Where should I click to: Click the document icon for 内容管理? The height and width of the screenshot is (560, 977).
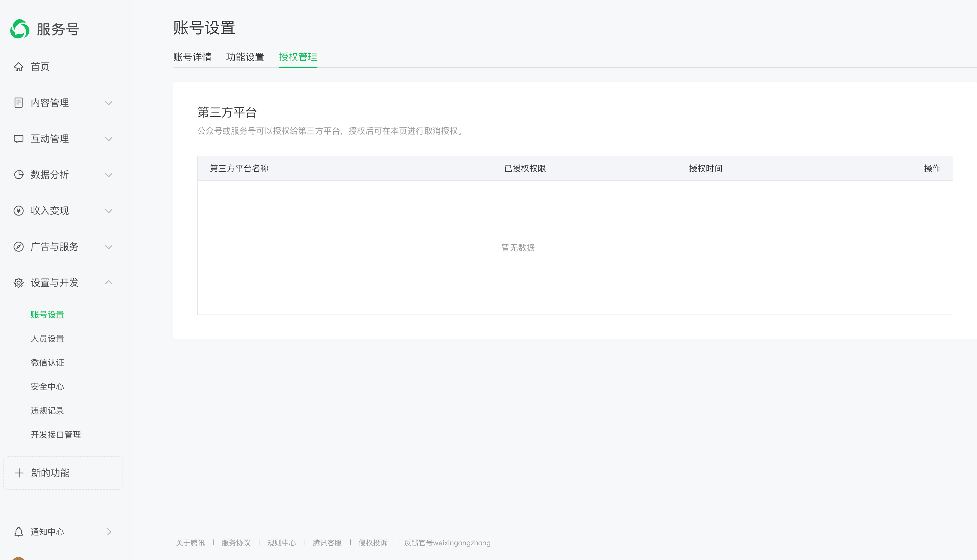[19, 103]
